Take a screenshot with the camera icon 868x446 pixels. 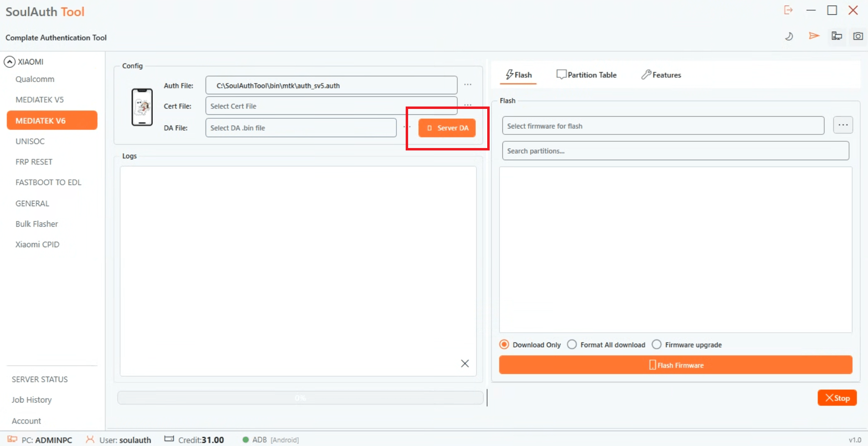tap(858, 36)
